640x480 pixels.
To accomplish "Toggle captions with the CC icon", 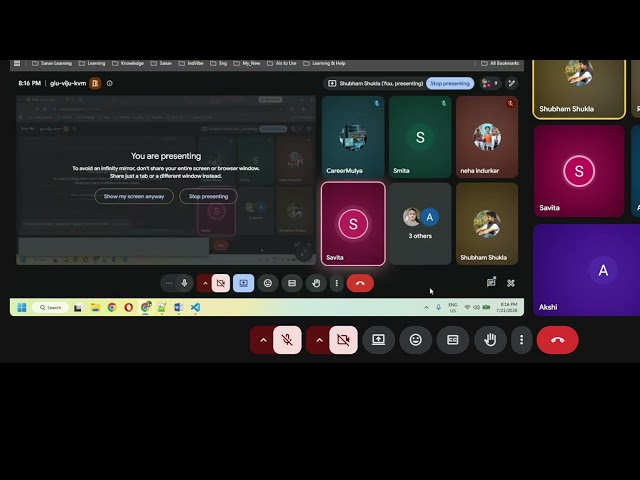I will coord(453,340).
